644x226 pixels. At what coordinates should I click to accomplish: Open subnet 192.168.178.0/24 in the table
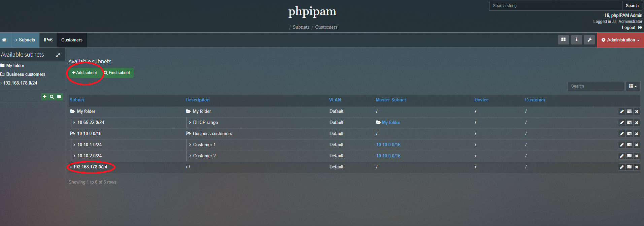point(90,167)
